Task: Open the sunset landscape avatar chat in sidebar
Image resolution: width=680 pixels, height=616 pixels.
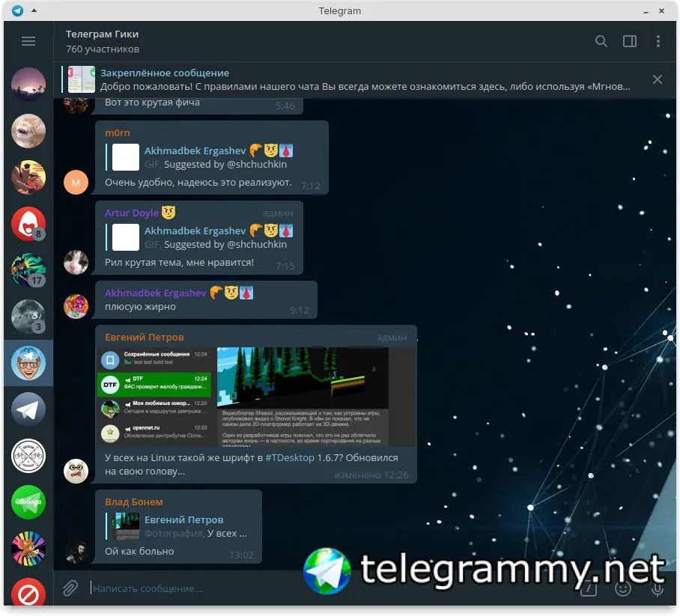Action: (x=28, y=85)
